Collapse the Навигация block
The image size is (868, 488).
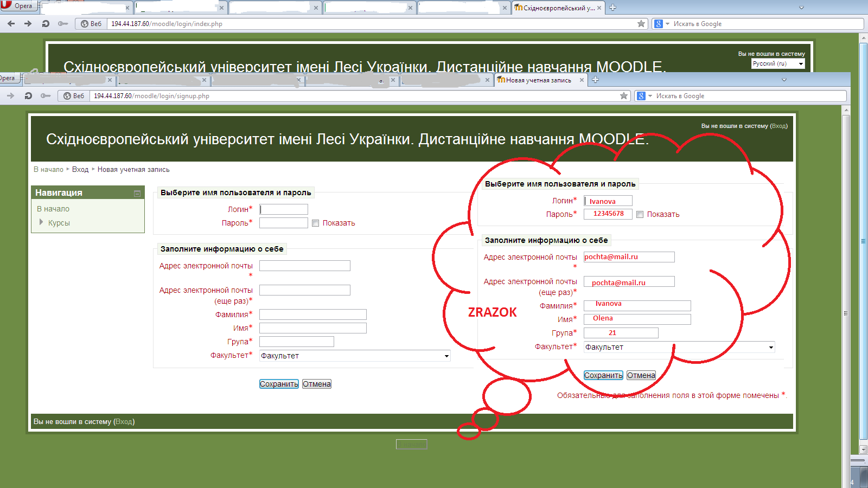pyautogui.click(x=137, y=193)
